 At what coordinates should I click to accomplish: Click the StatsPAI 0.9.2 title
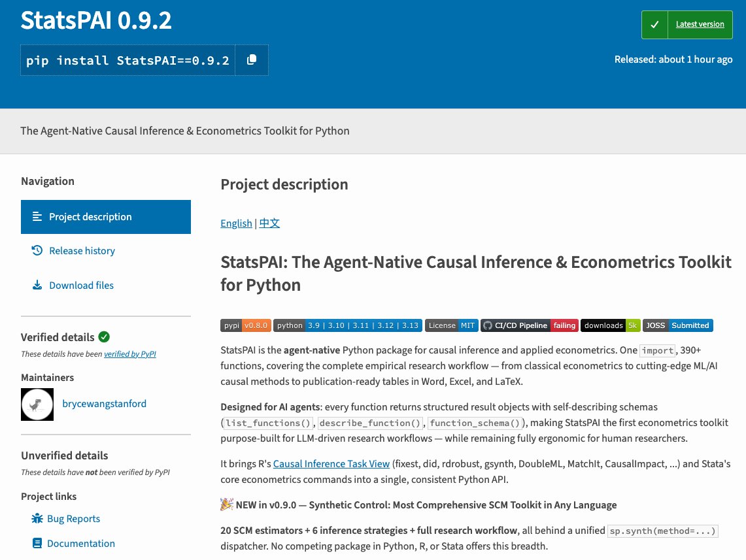[96, 20]
